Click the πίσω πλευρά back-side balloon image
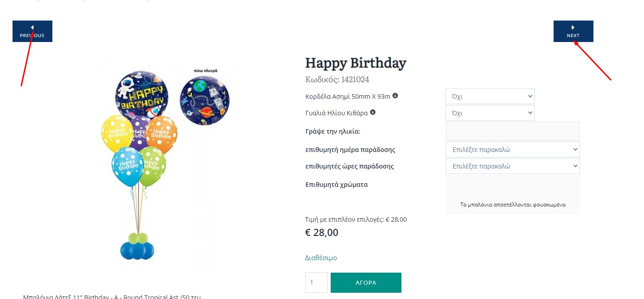Screen dimensions: 644x299 [205, 100]
